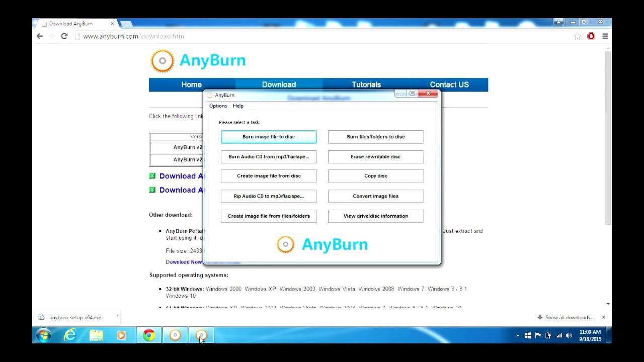Screen dimensions: 644x362
Task: Open Tutorials tab on AnyBurn website
Action: coord(366,84)
